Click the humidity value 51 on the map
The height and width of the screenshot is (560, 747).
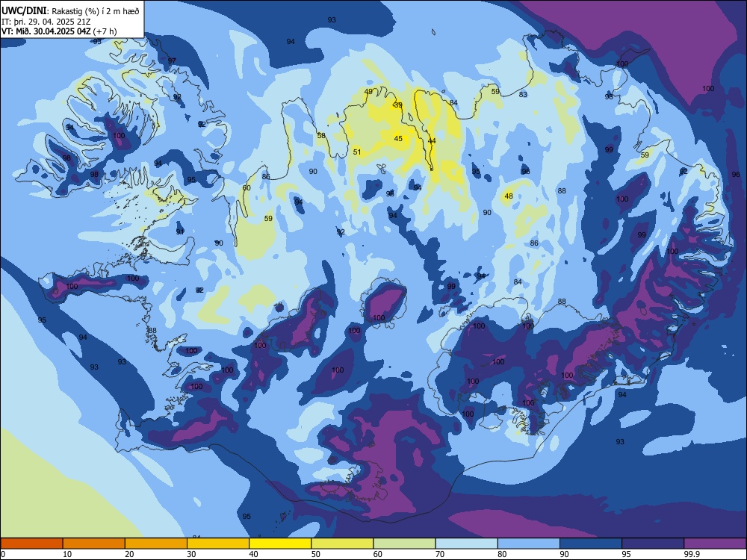[x=357, y=152]
